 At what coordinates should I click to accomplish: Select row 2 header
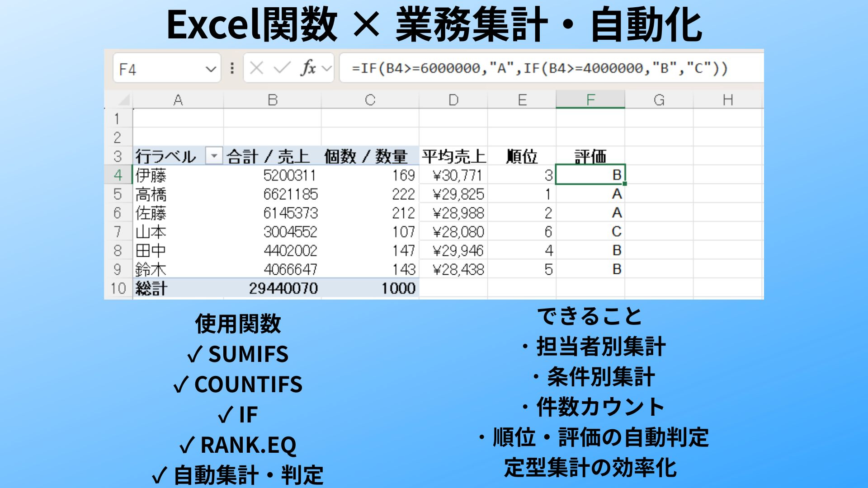click(x=118, y=137)
